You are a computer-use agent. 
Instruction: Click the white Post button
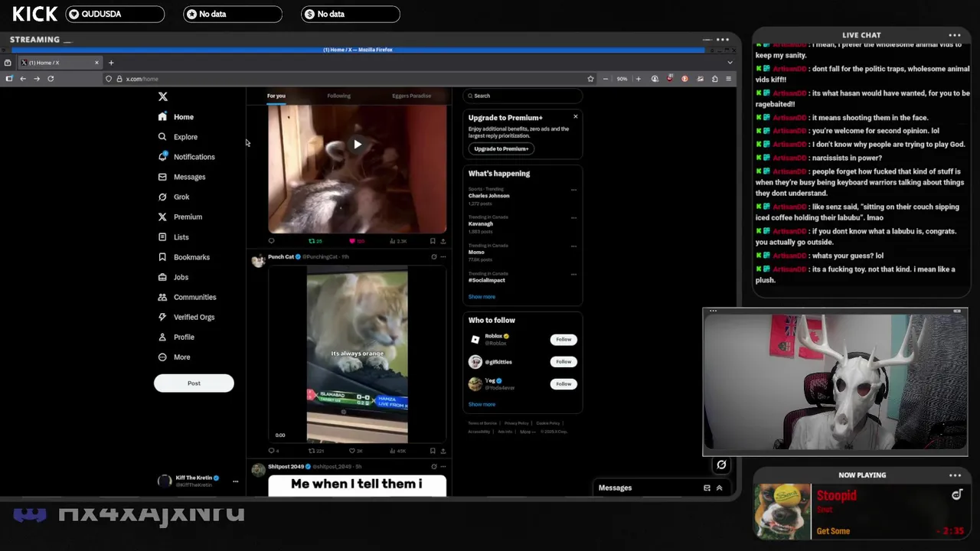(x=194, y=383)
